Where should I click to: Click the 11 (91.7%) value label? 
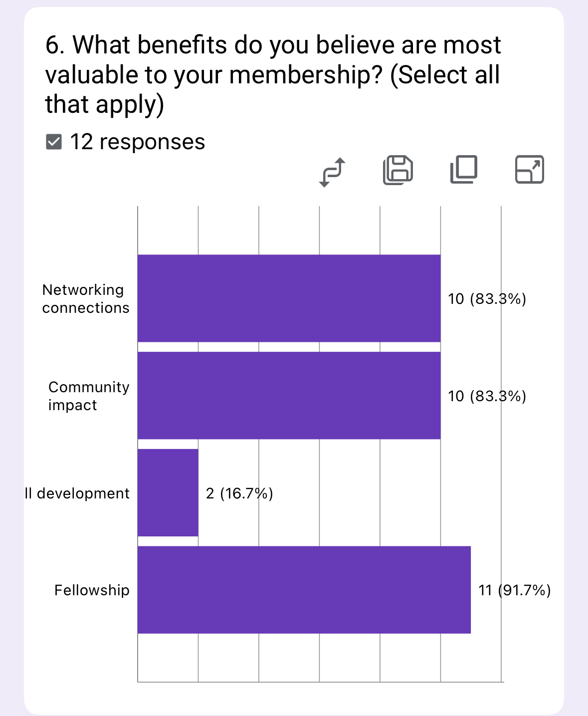pos(514,590)
